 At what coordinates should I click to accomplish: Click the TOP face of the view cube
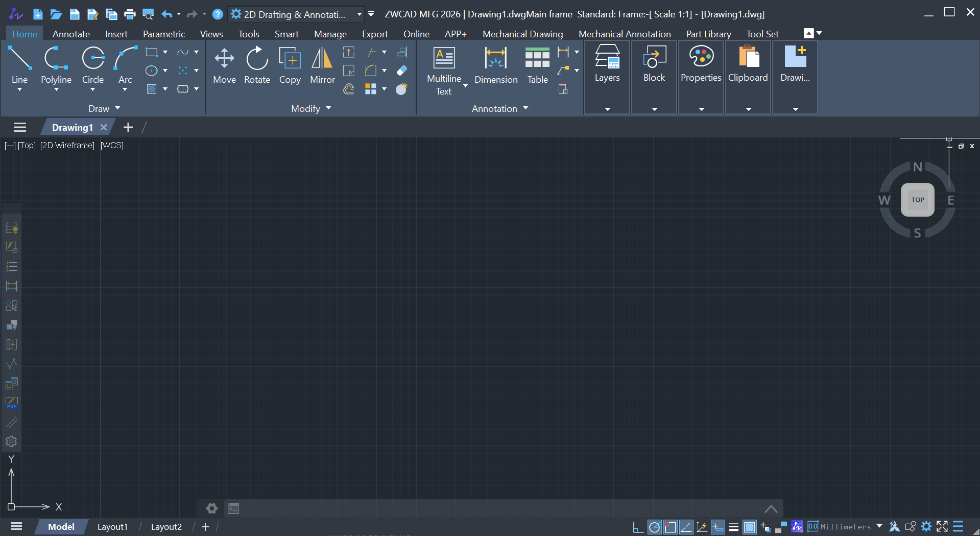tap(917, 199)
